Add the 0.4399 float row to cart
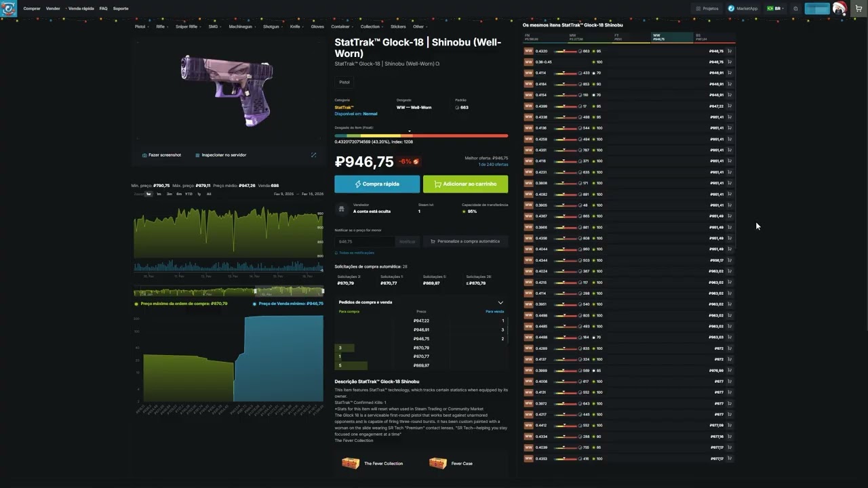The image size is (868, 488). coord(730,106)
